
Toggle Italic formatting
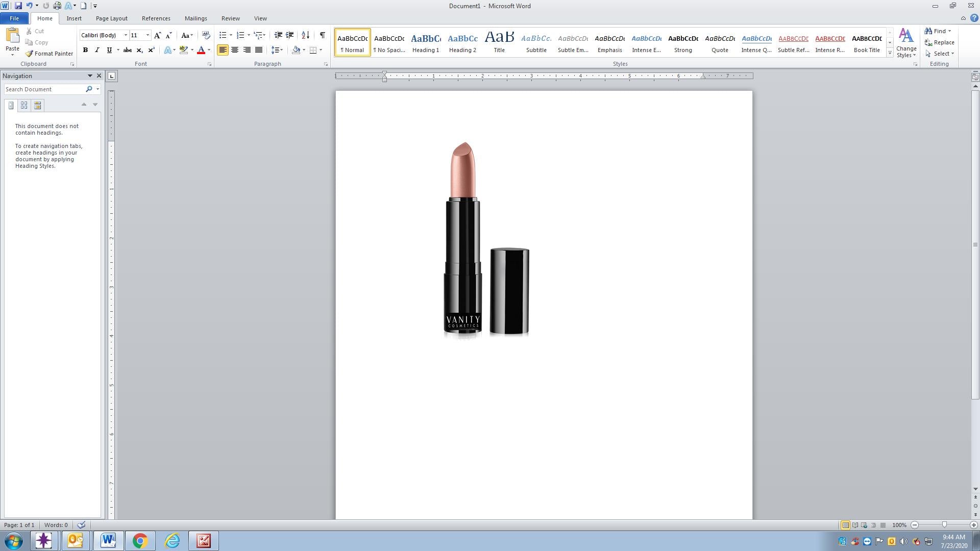click(x=97, y=50)
